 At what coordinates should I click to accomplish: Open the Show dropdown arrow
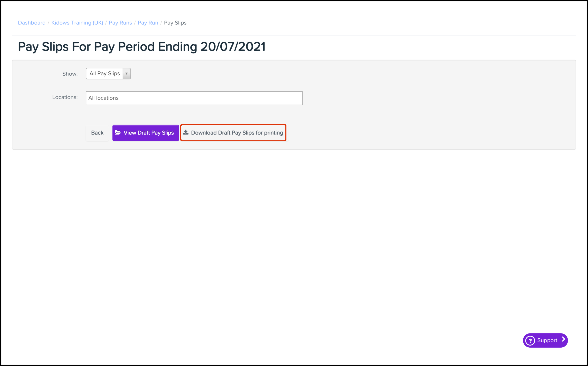tap(127, 74)
